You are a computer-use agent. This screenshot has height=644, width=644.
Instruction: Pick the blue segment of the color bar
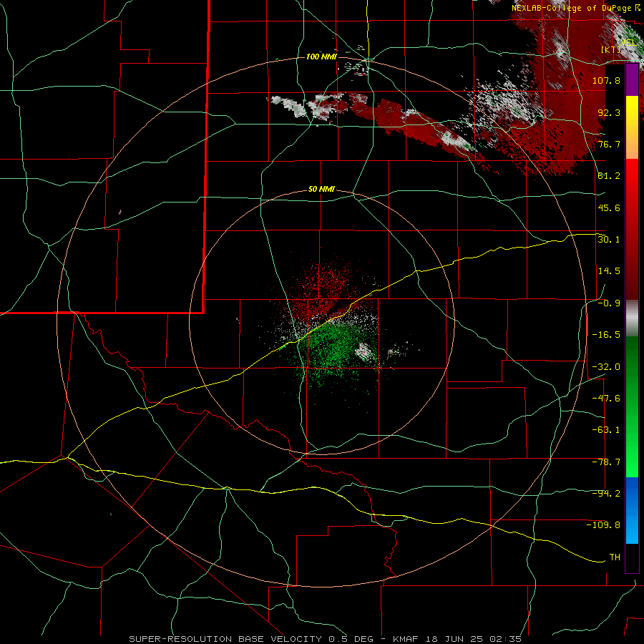point(632,510)
